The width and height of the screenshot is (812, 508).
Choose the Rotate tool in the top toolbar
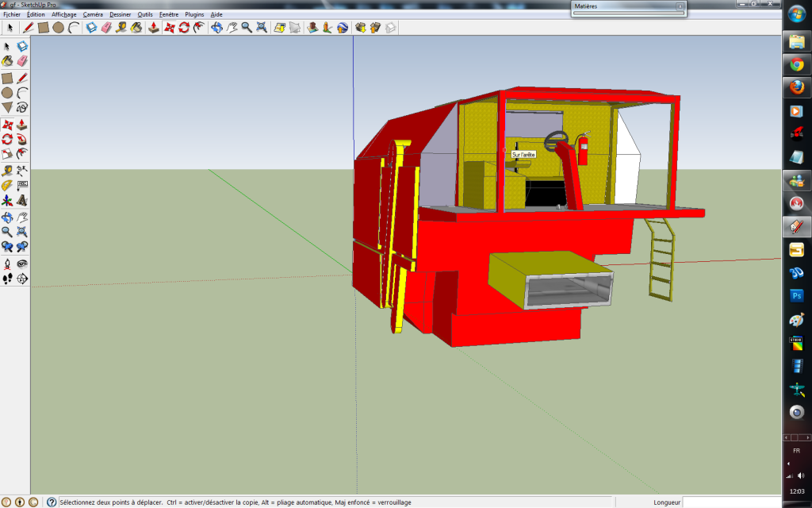pyautogui.click(x=184, y=28)
